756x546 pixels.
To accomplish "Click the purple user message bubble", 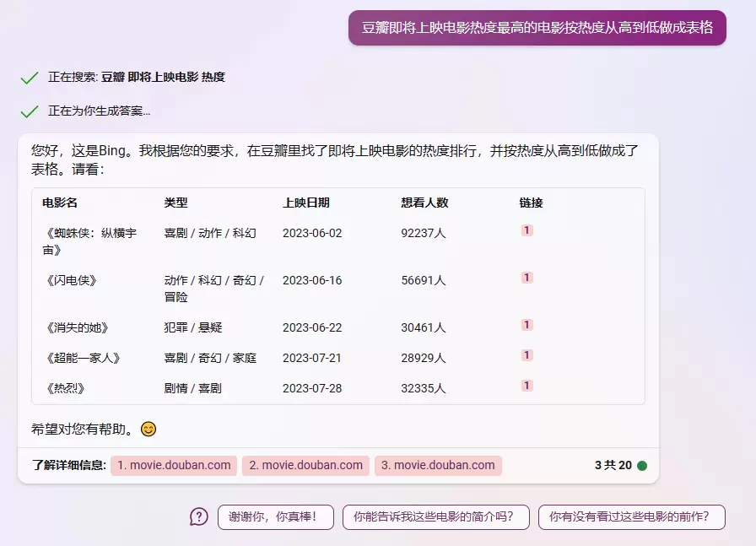I will click(537, 28).
